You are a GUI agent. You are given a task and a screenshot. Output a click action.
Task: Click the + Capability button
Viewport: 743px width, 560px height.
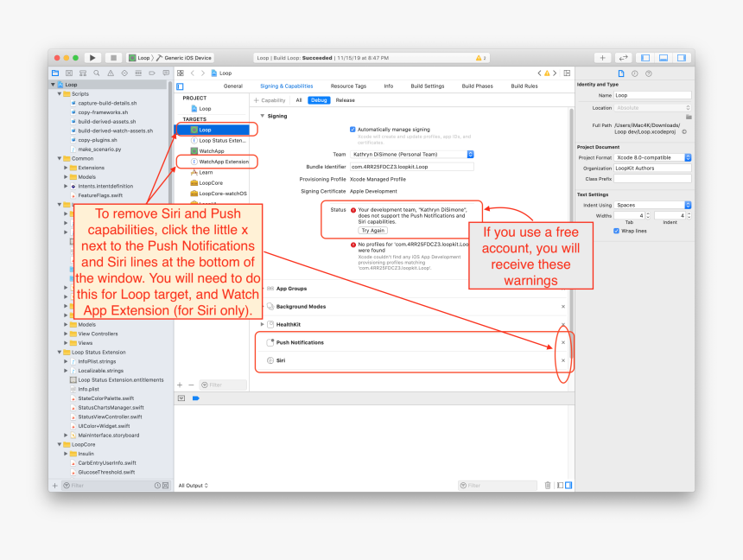pyautogui.click(x=270, y=100)
